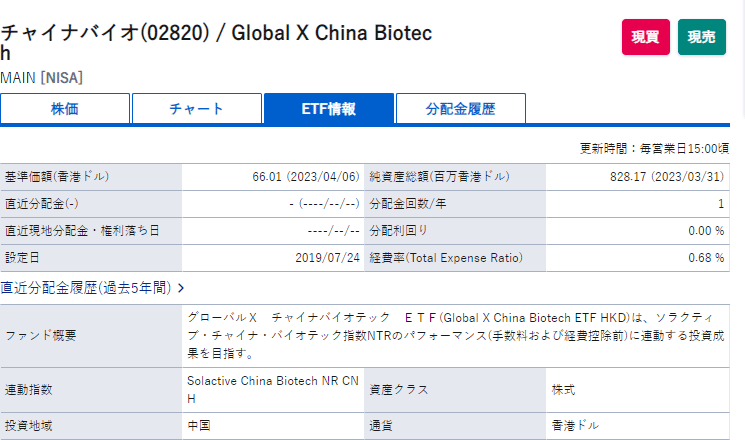This screenshot has height=440, width=745.
Task: Switch to the 株価 tab
Action: pyautogui.click(x=65, y=109)
